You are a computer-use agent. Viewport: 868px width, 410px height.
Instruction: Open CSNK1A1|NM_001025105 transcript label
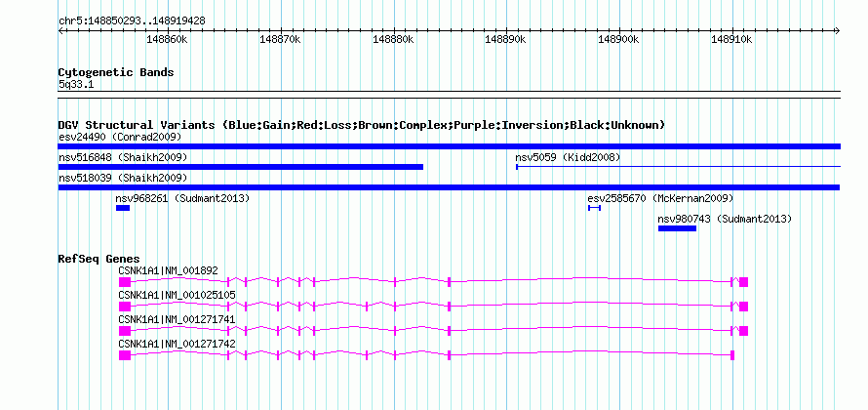[178, 296]
